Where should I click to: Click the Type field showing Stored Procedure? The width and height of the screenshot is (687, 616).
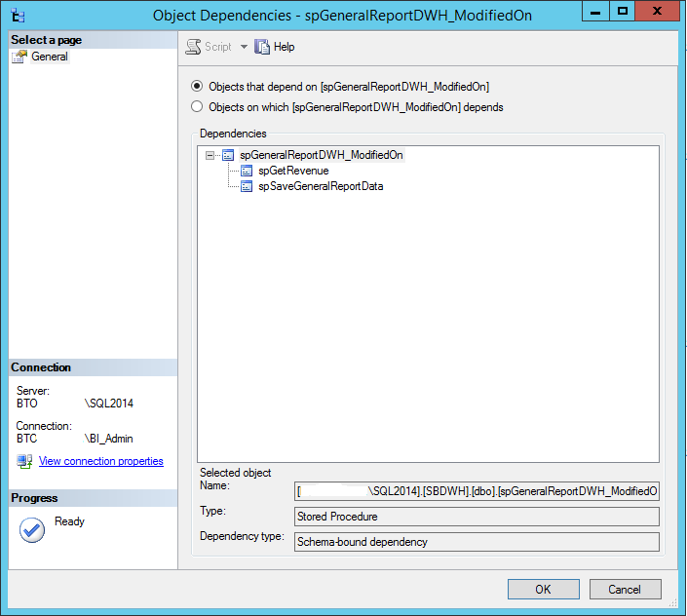point(477,517)
